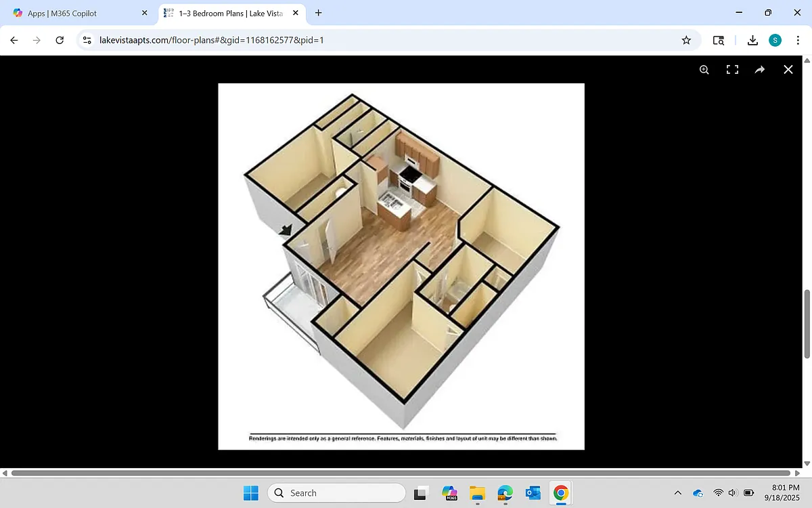Reload the current page
This screenshot has height=508, width=812.
60,40
